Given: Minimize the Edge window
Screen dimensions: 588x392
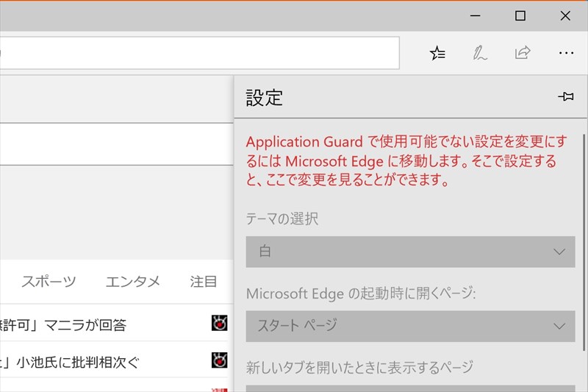Looking at the screenshot, I should tap(475, 15).
